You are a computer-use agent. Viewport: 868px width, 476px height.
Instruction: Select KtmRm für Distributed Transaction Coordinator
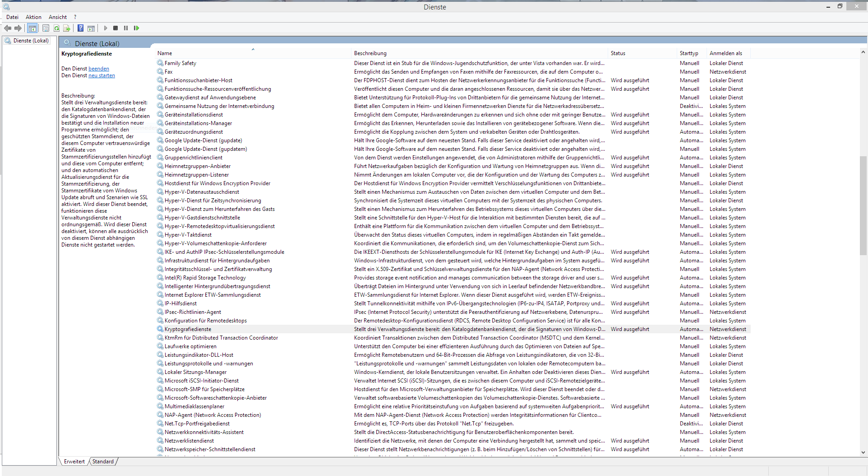pos(453,338)
